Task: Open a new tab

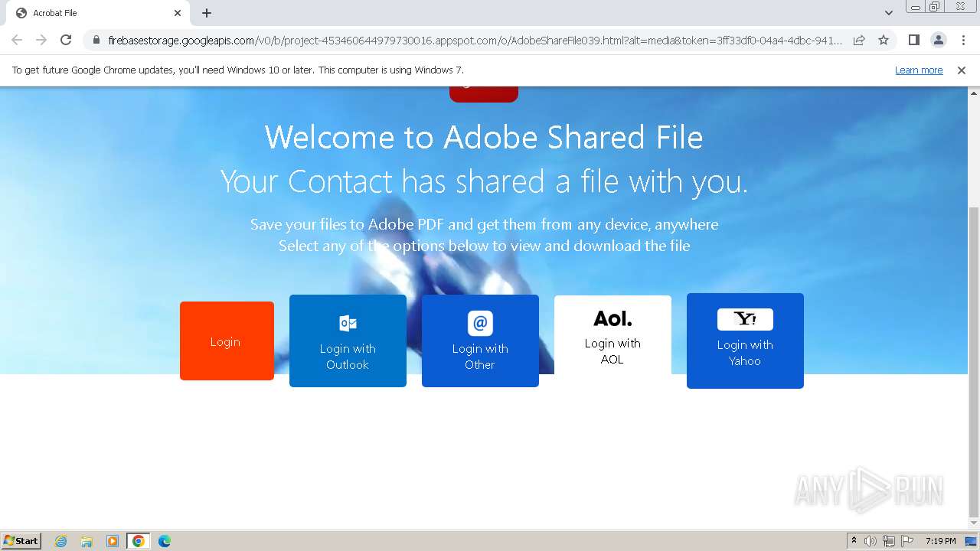Action: (x=207, y=13)
